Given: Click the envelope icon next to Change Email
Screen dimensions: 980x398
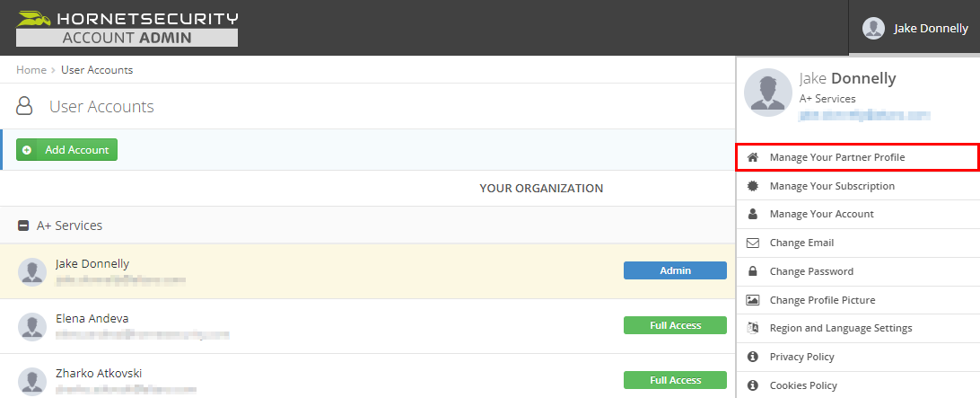Looking at the screenshot, I should tap(753, 243).
